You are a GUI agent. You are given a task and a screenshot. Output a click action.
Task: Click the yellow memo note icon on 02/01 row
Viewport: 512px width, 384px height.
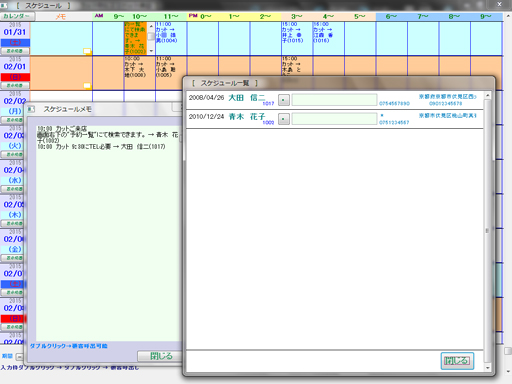point(87,85)
